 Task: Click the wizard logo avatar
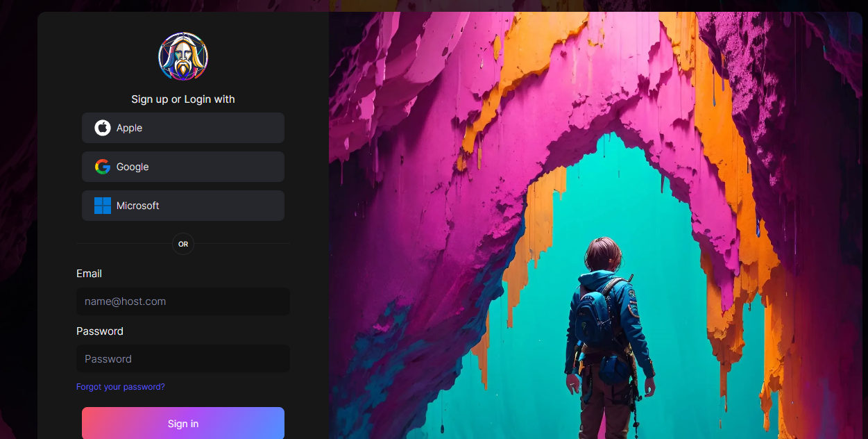pos(183,57)
